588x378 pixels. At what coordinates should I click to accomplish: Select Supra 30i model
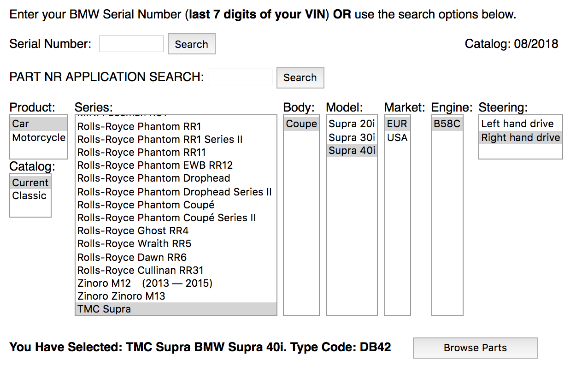[352, 137]
